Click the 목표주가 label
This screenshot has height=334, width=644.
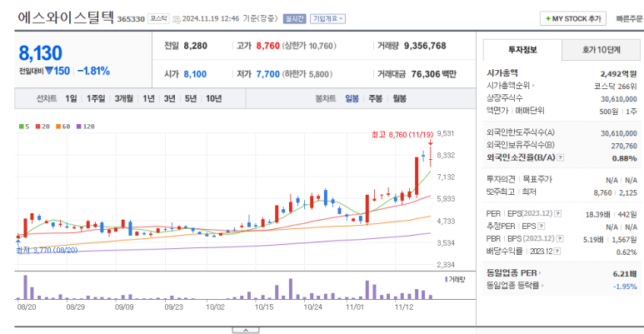537,180
